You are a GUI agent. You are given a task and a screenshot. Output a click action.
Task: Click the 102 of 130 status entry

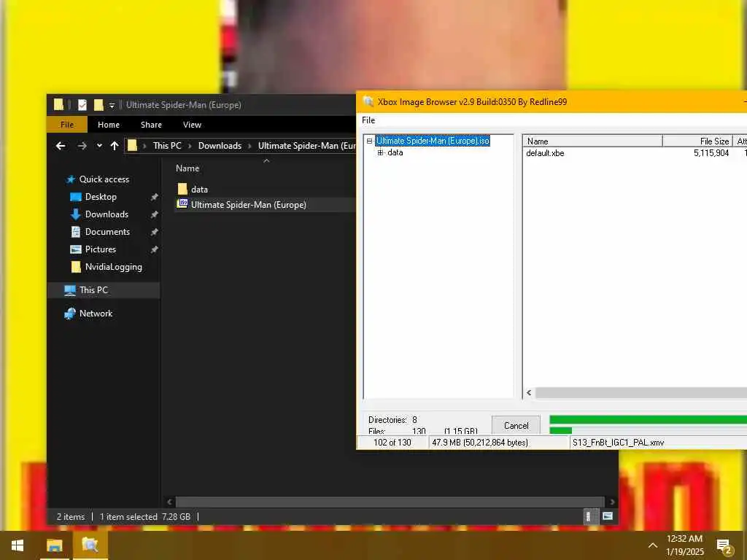tap(392, 443)
